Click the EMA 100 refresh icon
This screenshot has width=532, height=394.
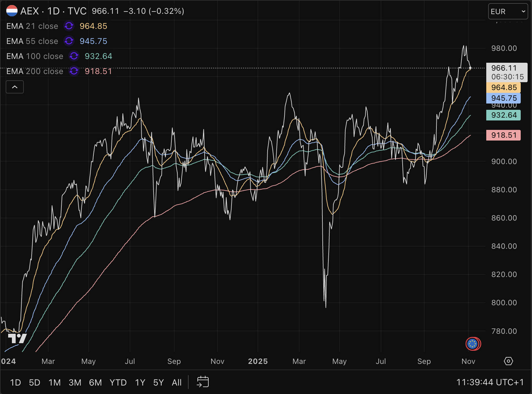(74, 56)
